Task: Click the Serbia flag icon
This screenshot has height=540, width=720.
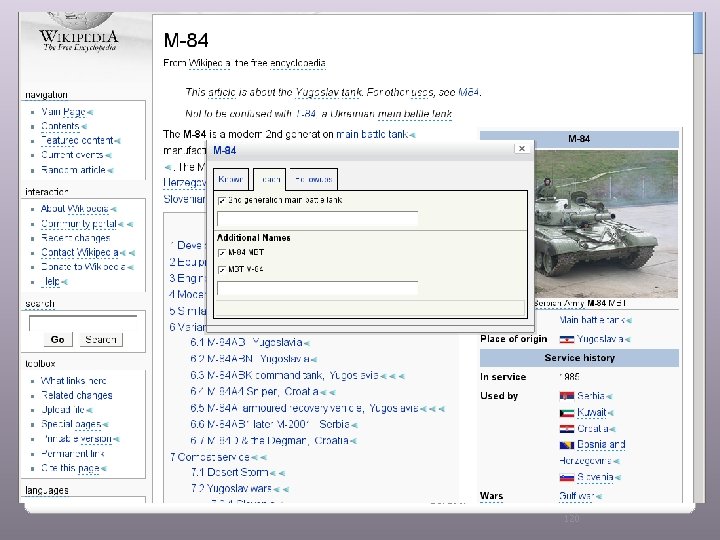Action: (x=567, y=396)
